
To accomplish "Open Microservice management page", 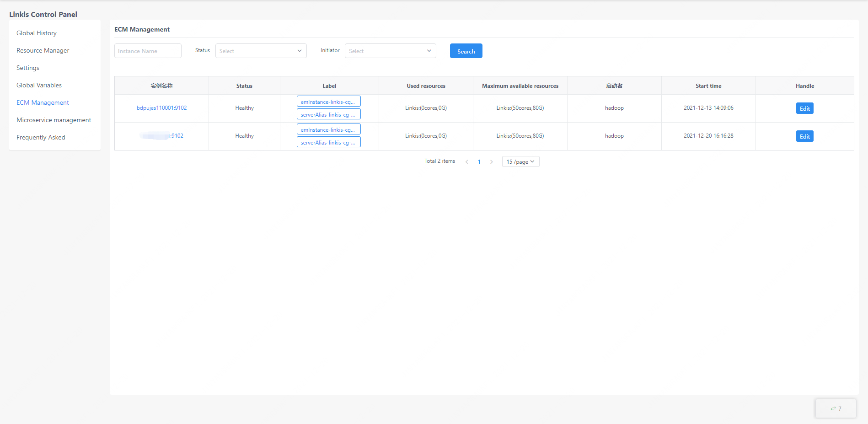I will point(54,120).
